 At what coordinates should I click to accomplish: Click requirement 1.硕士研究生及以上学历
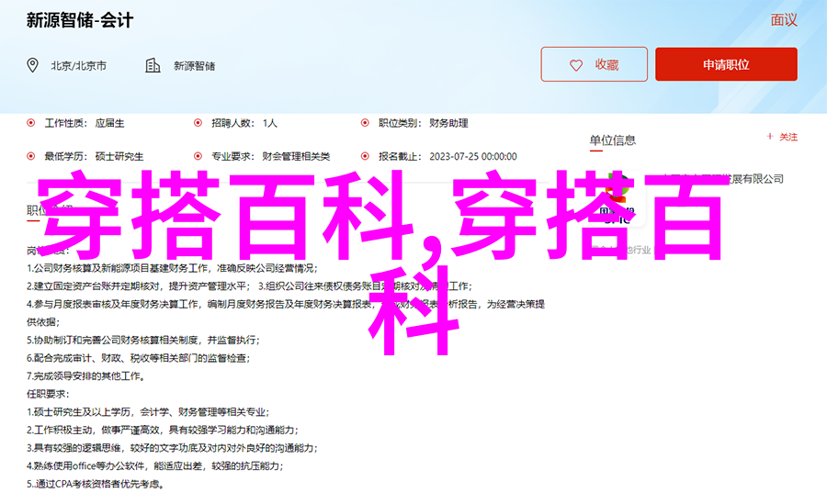coord(148,412)
